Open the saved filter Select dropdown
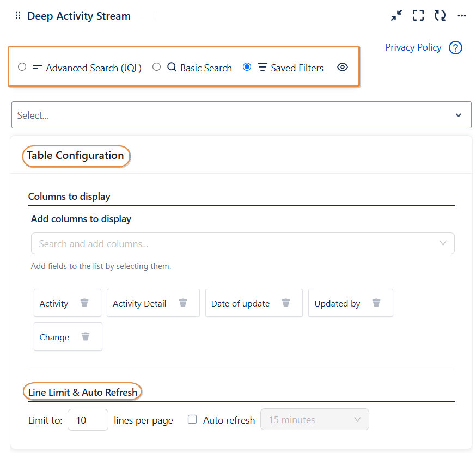This screenshot has height=453, width=476. click(x=241, y=115)
